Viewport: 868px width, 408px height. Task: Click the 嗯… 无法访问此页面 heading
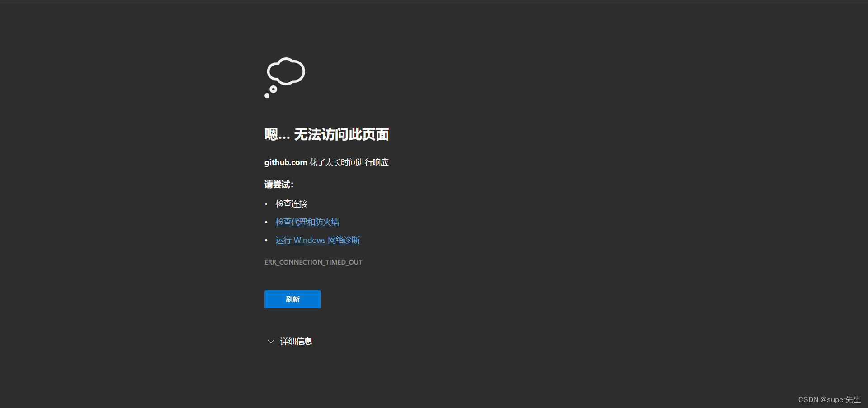326,134
